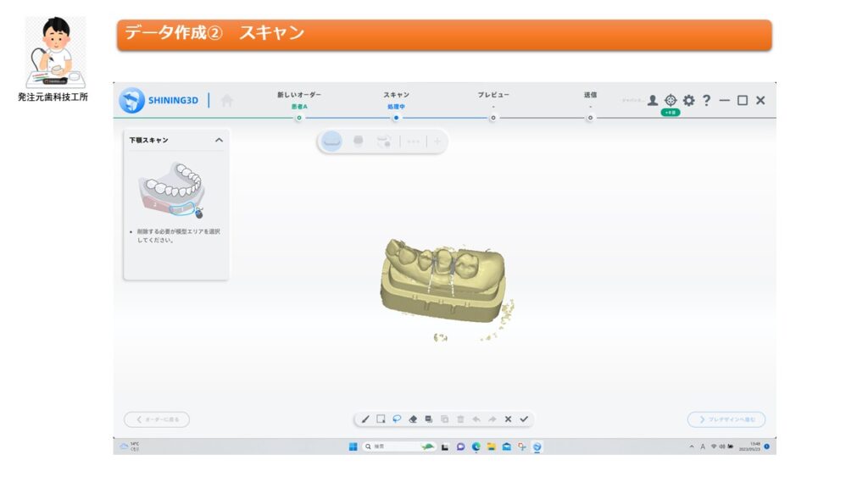Click the オーダーに戻る button
The width and height of the screenshot is (868, 488).
point(157,419)
